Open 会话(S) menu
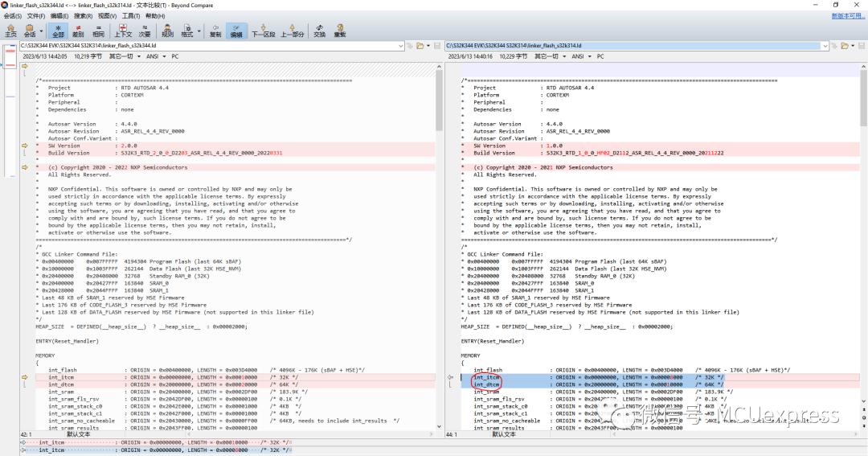This screenshot has height=456, width=868. coord(12,16)
